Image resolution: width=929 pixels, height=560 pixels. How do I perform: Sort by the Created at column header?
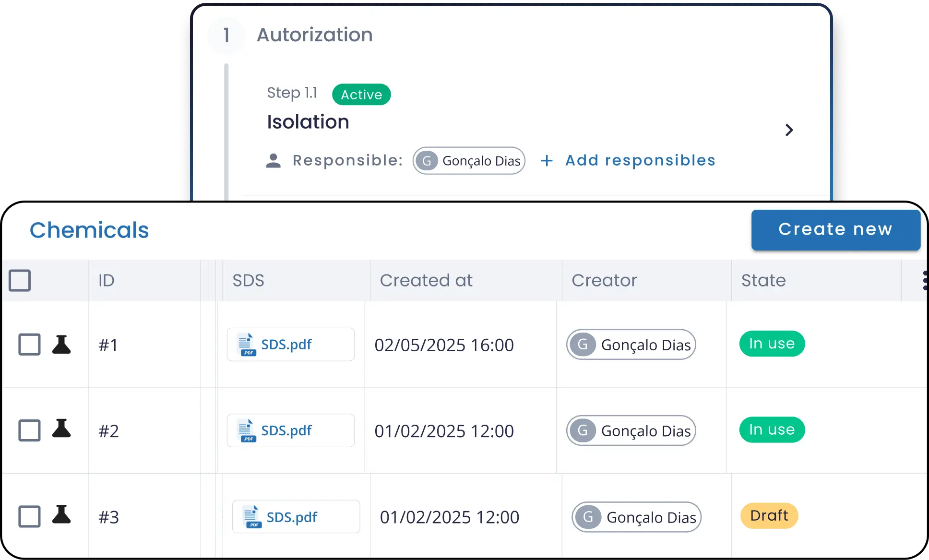[426, 280]
